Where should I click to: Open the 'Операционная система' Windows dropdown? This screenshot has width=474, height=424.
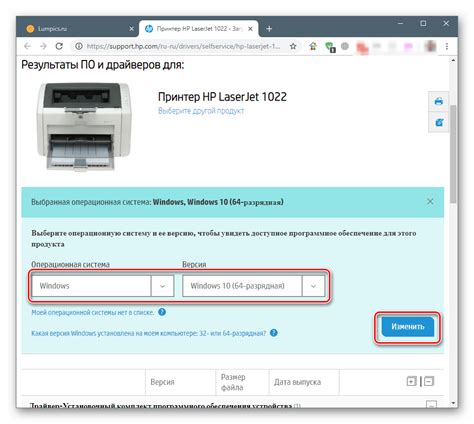pos(103,286)
